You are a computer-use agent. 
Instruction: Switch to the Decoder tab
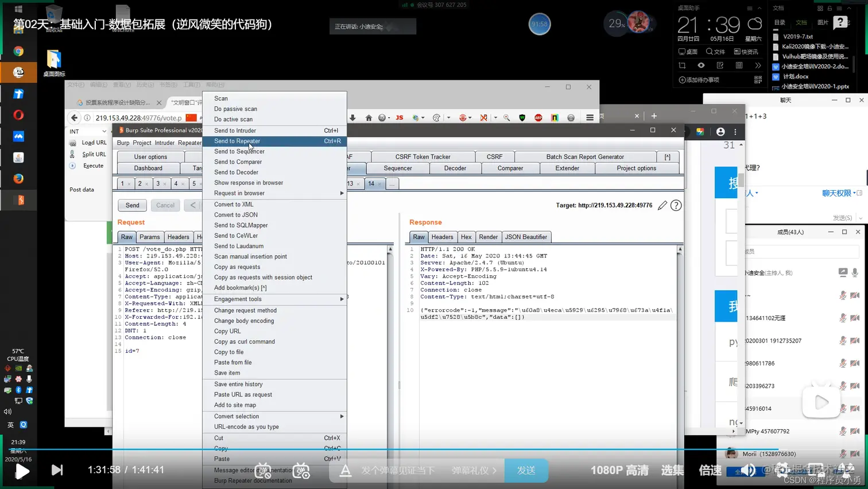click(455, 168)
